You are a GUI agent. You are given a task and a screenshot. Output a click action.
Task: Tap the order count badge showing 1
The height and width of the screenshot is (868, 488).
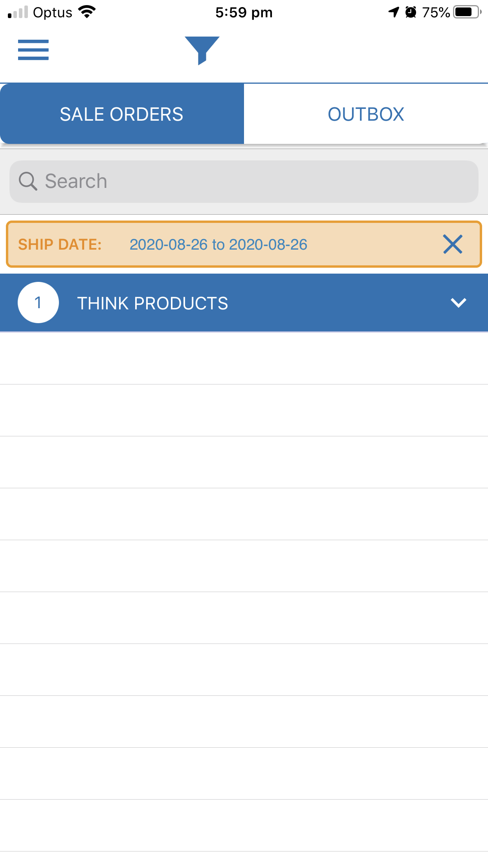point(38,303)
